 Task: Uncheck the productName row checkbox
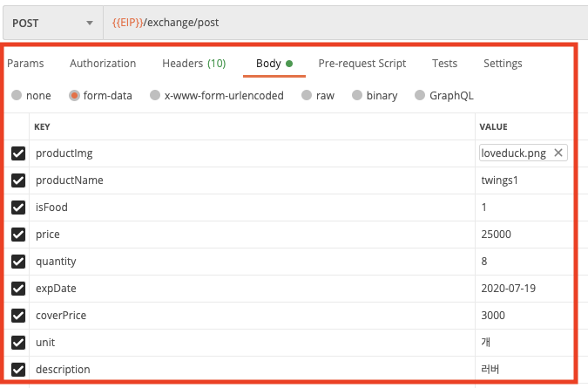coord(18,180)
